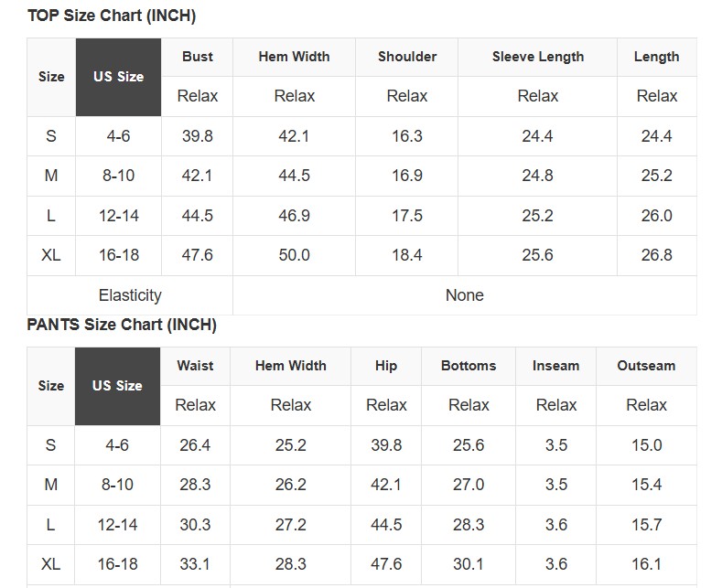Select the dark US Size header in PANTS chart
Viewport: 722px width, 588px height.
(x=117, y=386)
